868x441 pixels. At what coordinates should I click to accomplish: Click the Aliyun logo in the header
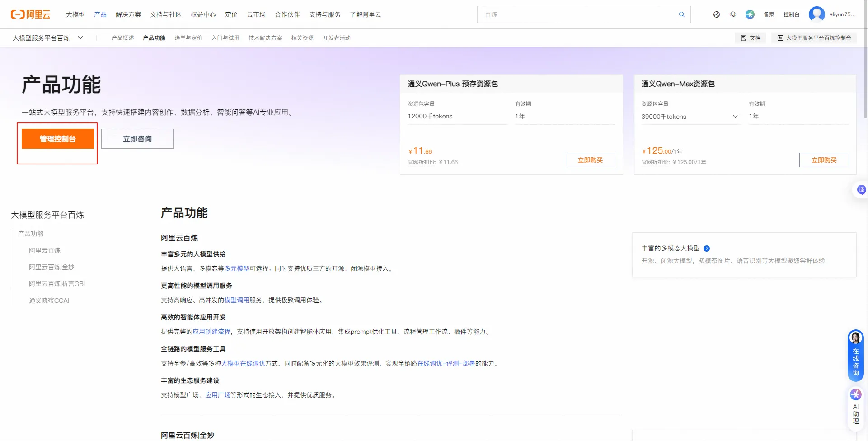point(31,14)
